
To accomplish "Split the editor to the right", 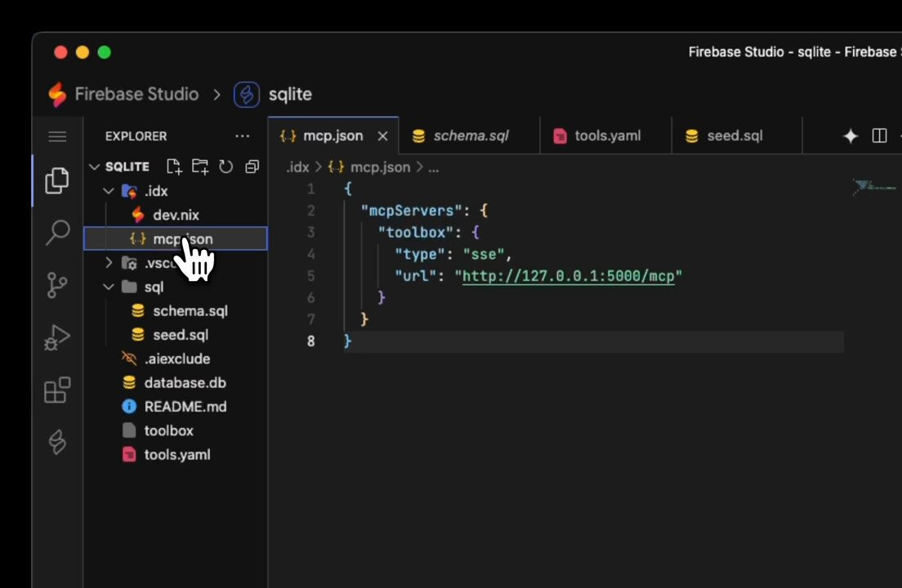I will 879,136.
